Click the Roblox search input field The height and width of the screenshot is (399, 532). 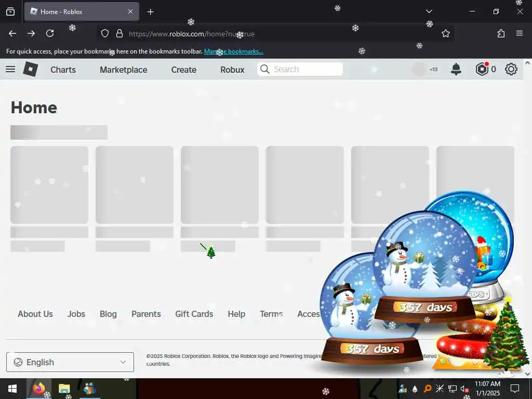(x=300, y=69)
